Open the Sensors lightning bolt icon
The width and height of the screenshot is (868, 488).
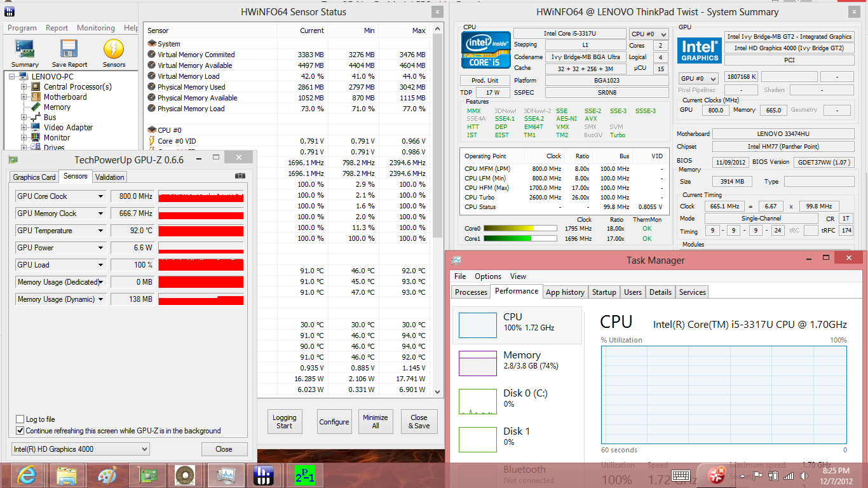pyautogui.click(x=114, y=49)
